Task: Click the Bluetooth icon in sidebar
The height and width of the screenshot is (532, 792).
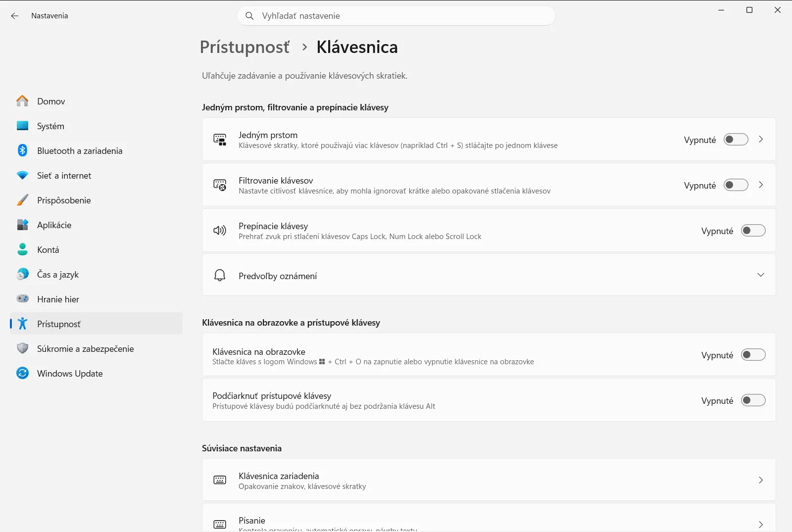Action: pos(22,150)
